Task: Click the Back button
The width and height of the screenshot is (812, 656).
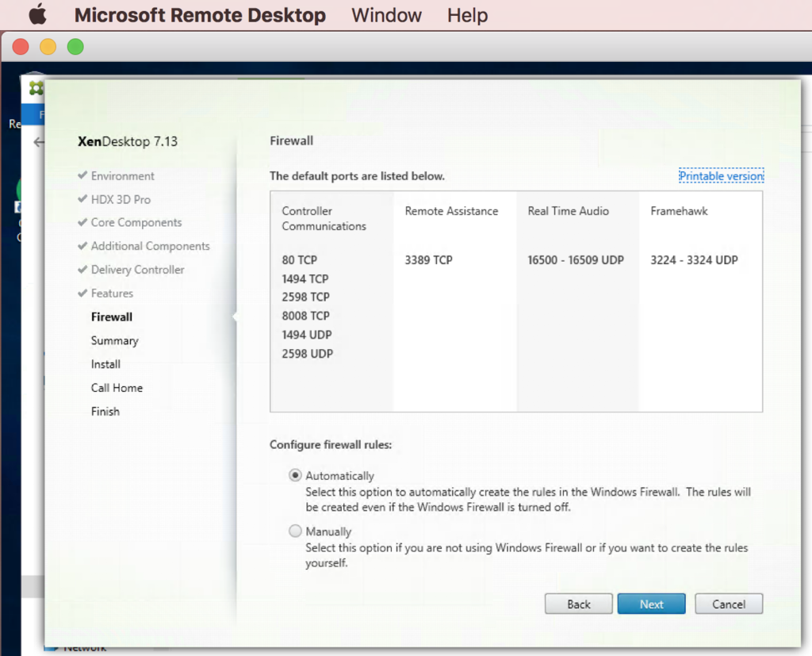Action: click(x=578, y=604)
